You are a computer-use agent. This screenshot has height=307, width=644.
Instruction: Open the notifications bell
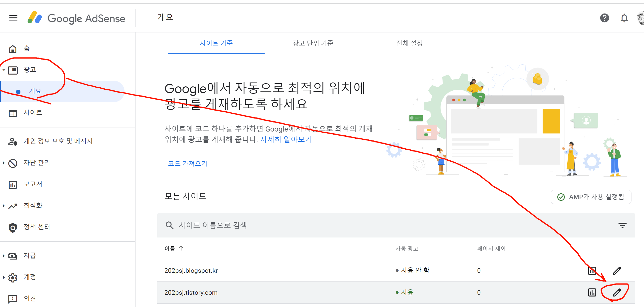pyautogui.click(x=624, y=18)
